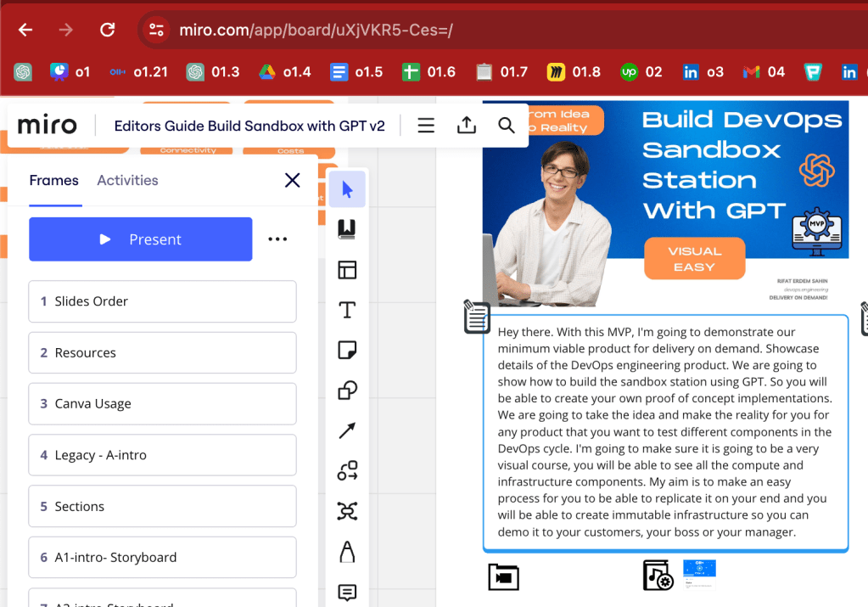The width and height of the screenshot is (868, 607).
Task: Click the Build DevOps Sandbox Station banner image
Action: point(665,203)
